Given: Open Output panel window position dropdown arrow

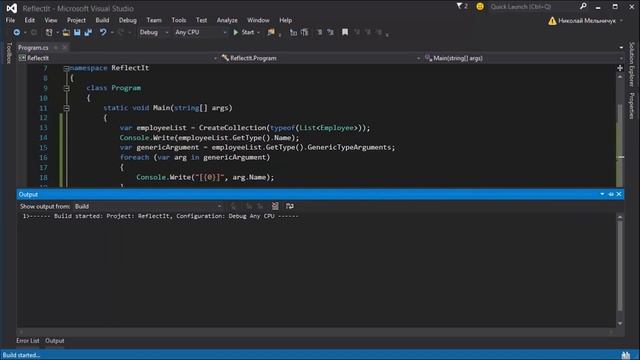Looking at the screenshot, I should pyautogui.click(x=602, y=194).
